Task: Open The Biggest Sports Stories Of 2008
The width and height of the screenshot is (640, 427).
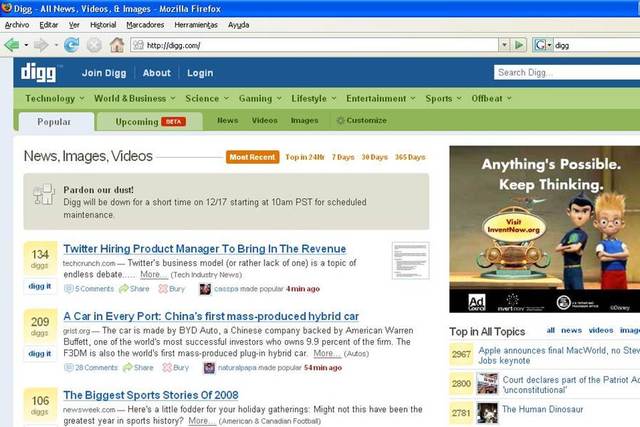Action: (x=151, y=395)
